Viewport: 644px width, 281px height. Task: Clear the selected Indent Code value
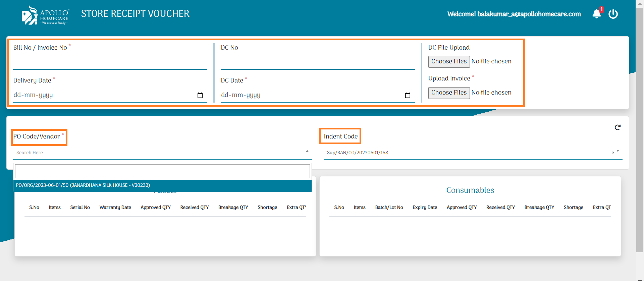[613, 153]
